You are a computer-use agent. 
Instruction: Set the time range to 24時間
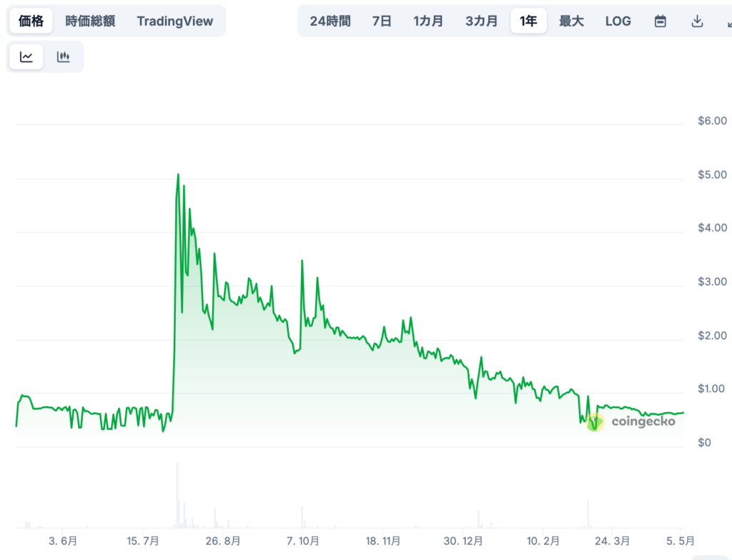[x=330, y=21]
